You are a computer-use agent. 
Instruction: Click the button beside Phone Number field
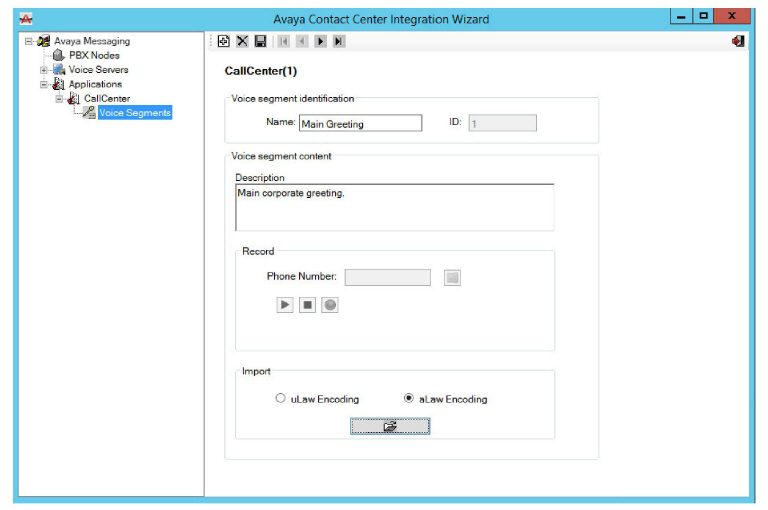pos(452,278)
